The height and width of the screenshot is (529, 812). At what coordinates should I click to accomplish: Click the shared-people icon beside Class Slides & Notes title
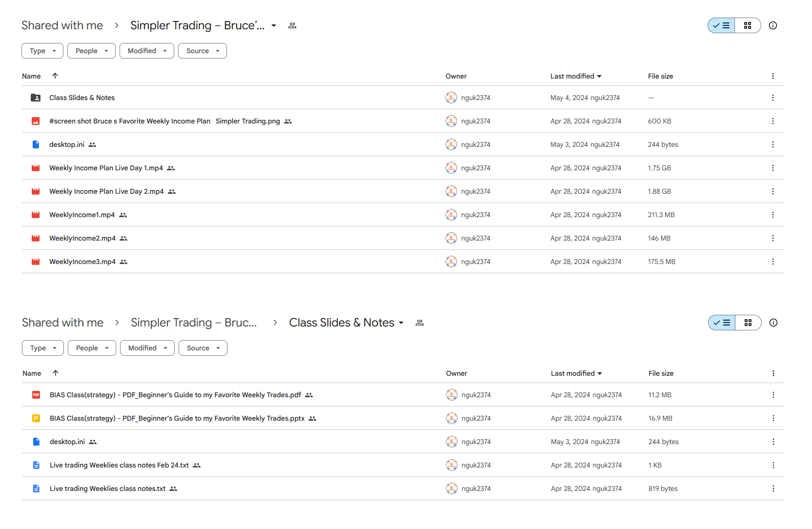[x=419, y=323]
